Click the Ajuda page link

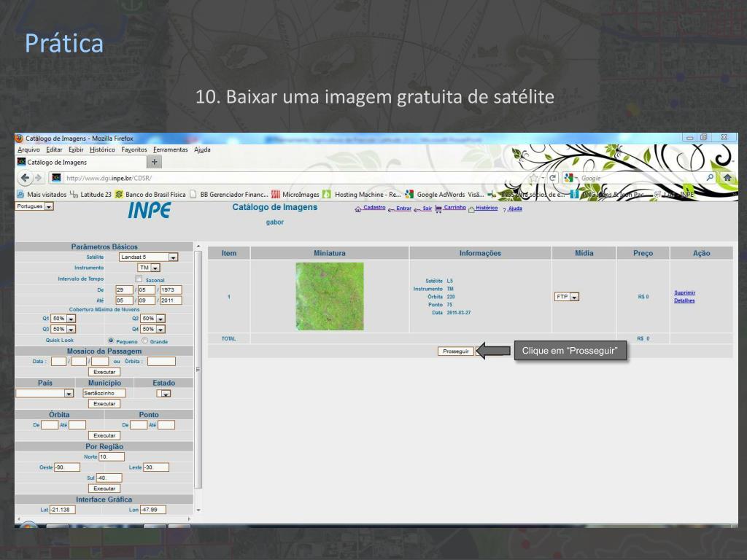[515, 209]
